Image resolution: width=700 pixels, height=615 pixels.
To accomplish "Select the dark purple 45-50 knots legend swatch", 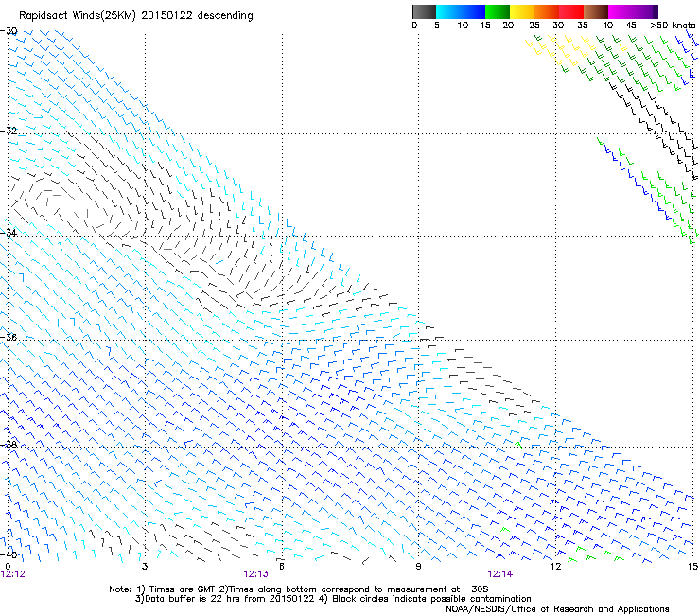I will click(645, 11).
